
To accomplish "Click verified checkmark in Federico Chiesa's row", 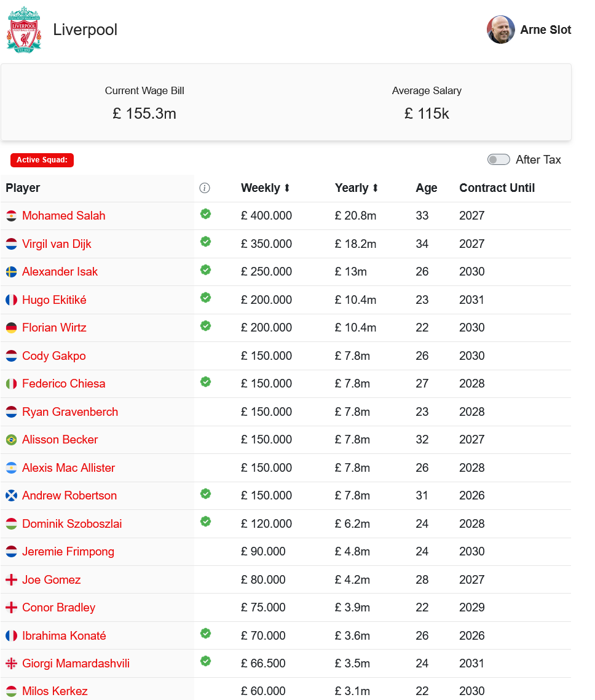I will (206, 381).
